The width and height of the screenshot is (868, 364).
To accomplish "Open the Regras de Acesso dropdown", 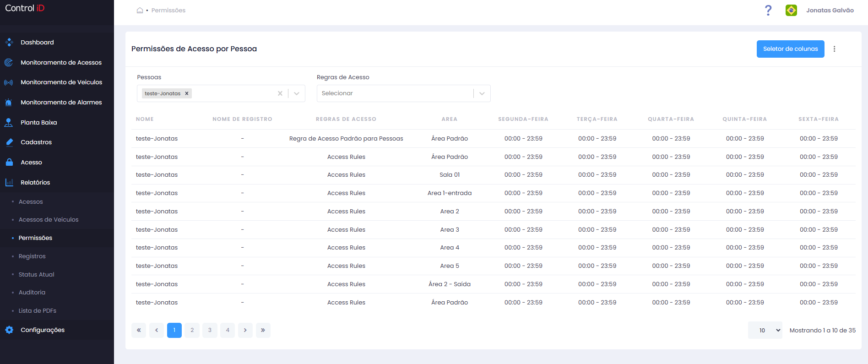I will click(403, 93).
